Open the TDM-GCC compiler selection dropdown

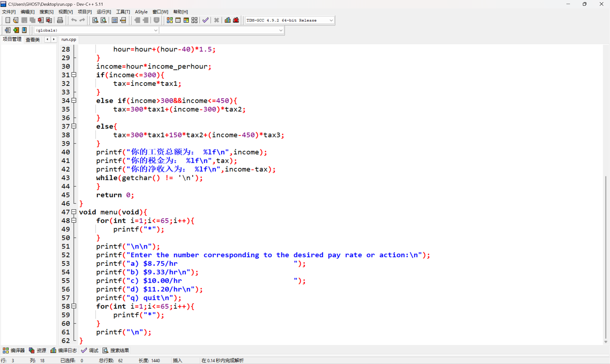[331, 20]
